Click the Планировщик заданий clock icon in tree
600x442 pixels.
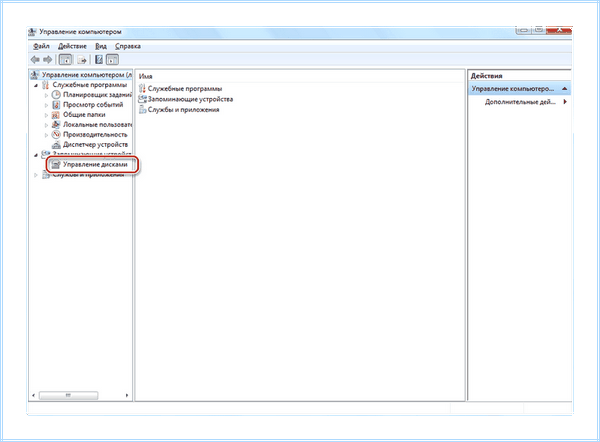[56, 95]
